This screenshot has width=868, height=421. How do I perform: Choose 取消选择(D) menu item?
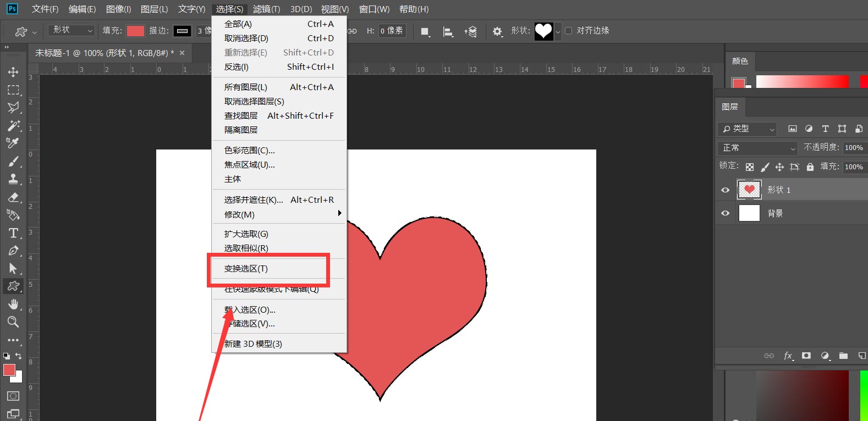tap(279, 38)
